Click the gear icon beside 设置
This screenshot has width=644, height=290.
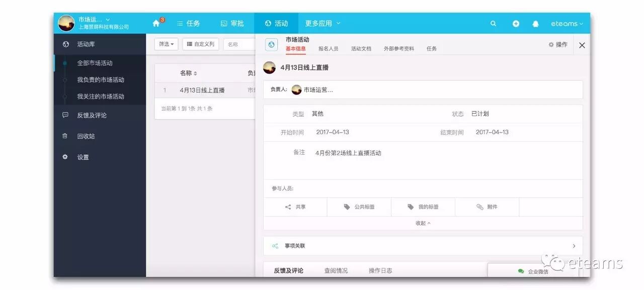tap(65, 157)
